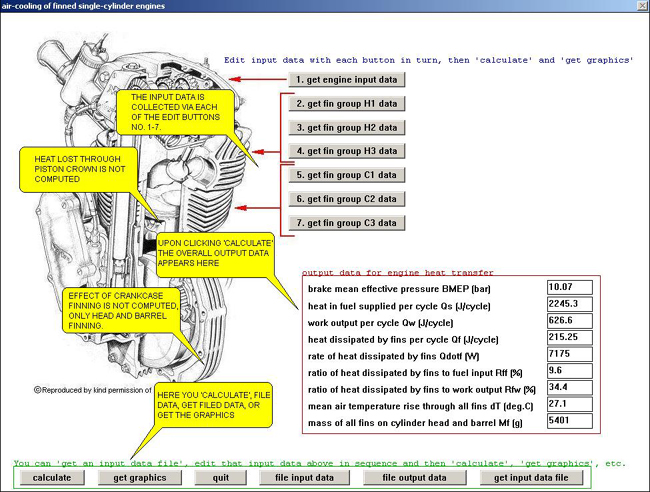Screen dimensions: 650x492
Task: Click 'HEAT LOST THROUGH PISTON CROWN' callout
Action: click(79, 169)
